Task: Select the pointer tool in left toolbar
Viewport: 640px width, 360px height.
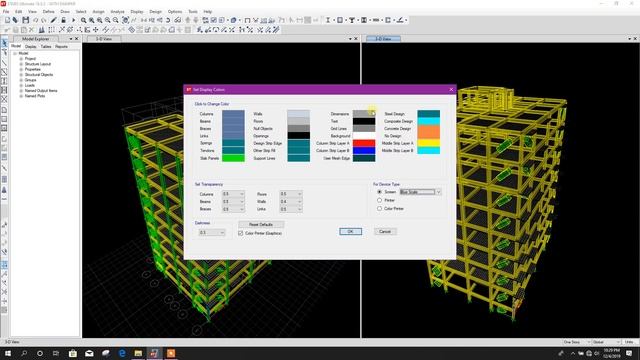Action: 4,43
